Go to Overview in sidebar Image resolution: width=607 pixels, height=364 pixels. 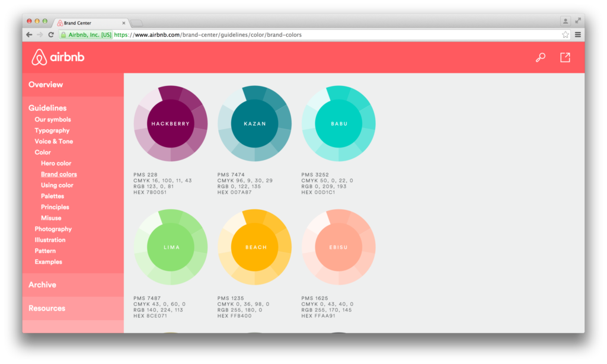(x=46, y=85)
